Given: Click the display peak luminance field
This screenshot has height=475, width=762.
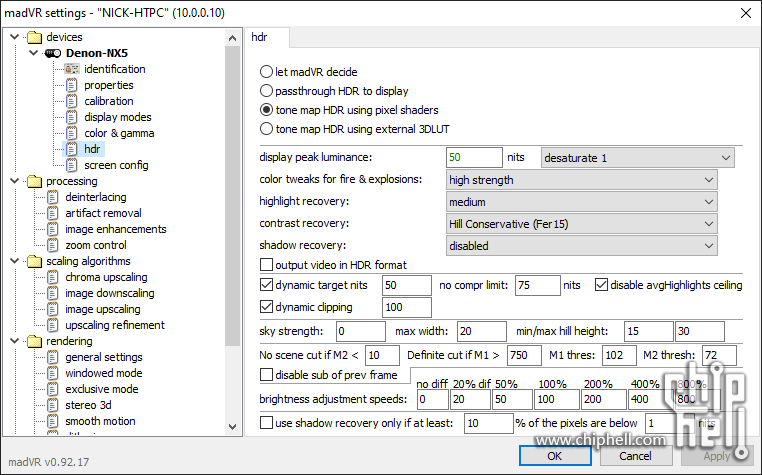Looking at the screenshot, I should [x=474, y=158].
